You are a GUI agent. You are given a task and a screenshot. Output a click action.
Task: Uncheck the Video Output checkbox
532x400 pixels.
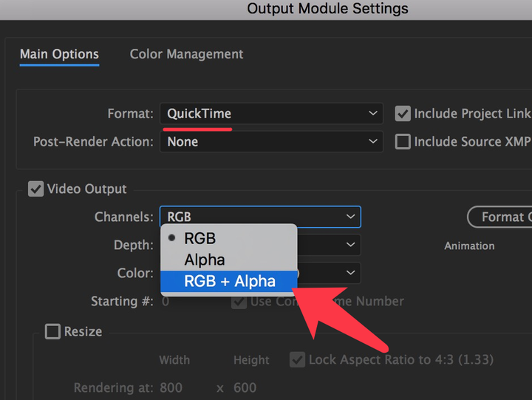click(x=35, y=189)
